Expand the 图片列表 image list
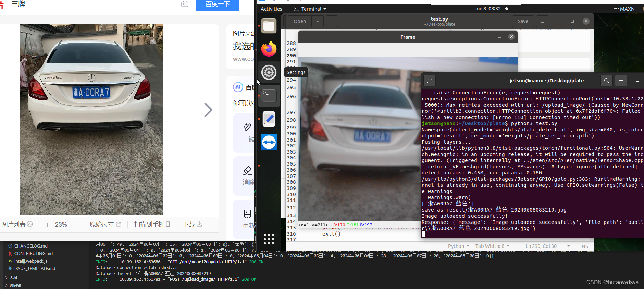644x289 pixels. click(x=17, y=224)
